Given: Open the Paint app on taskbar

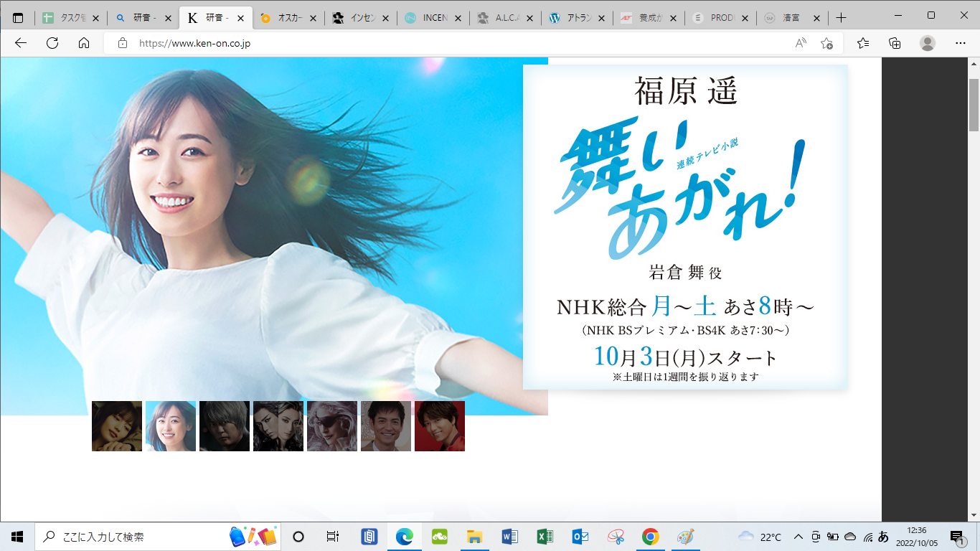Looking at the screenshot, I should click(686, 537).
